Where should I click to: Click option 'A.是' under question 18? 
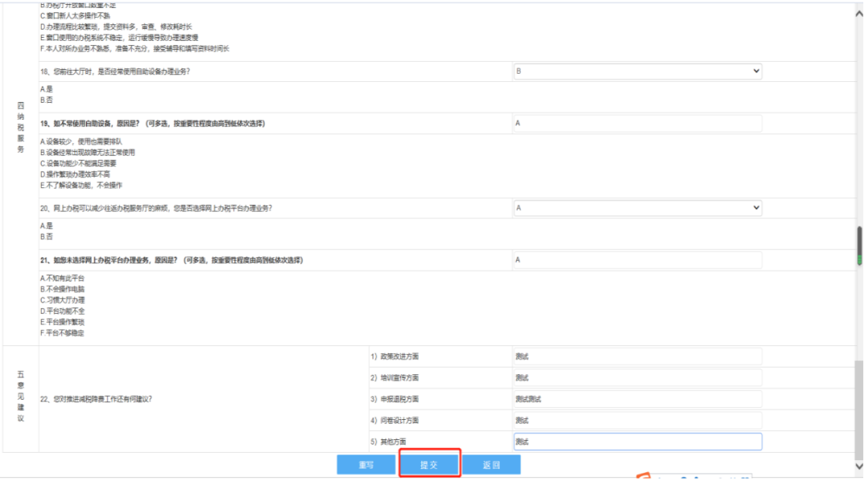coord(47,89)
